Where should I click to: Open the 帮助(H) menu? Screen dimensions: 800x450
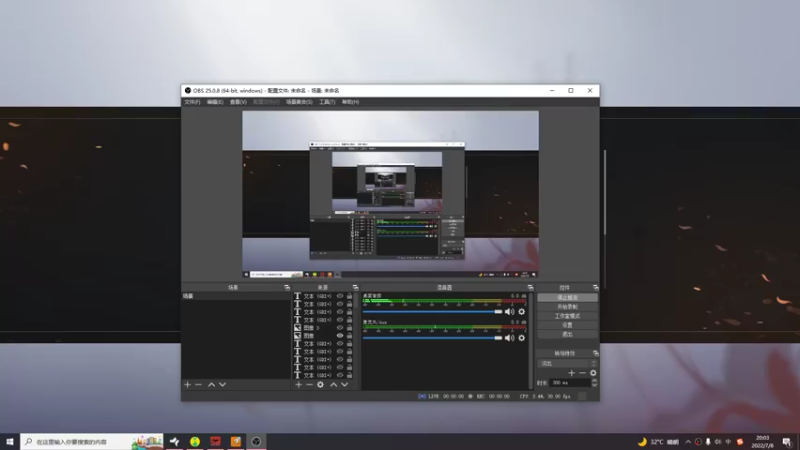(351, 102)
